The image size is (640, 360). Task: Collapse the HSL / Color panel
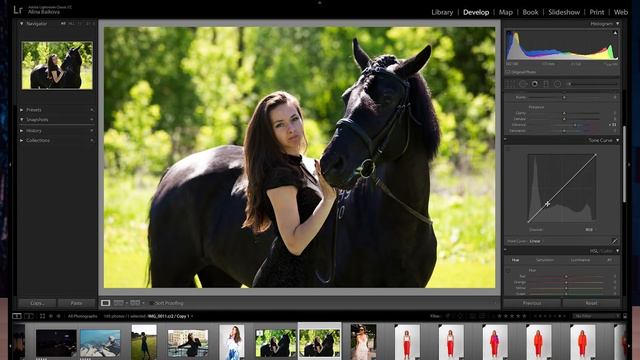click(617, 251)
